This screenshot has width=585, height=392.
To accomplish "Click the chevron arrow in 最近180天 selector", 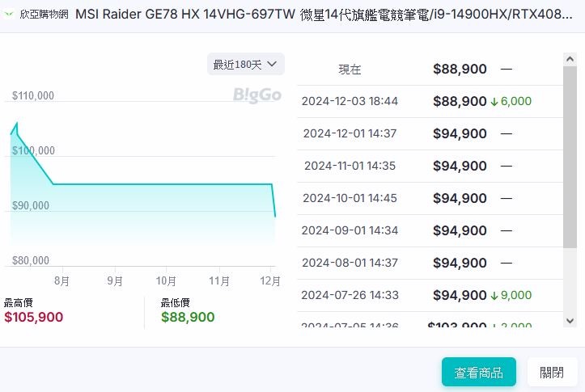I will click(271, 64).
